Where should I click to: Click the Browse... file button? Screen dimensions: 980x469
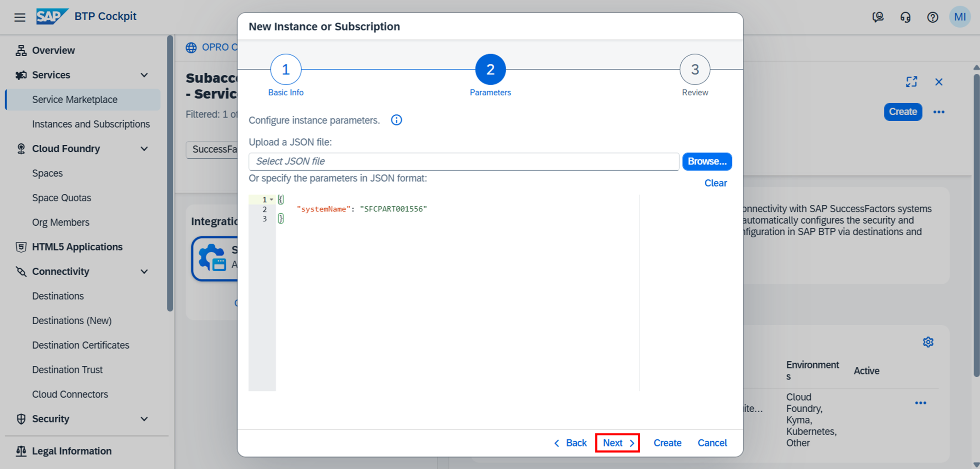[x=707, y=161]
